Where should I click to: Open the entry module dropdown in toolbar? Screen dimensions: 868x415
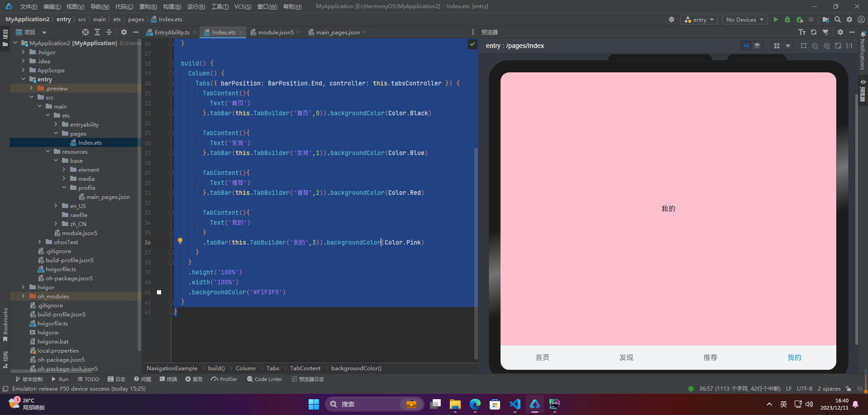click(x=699, y=19)
